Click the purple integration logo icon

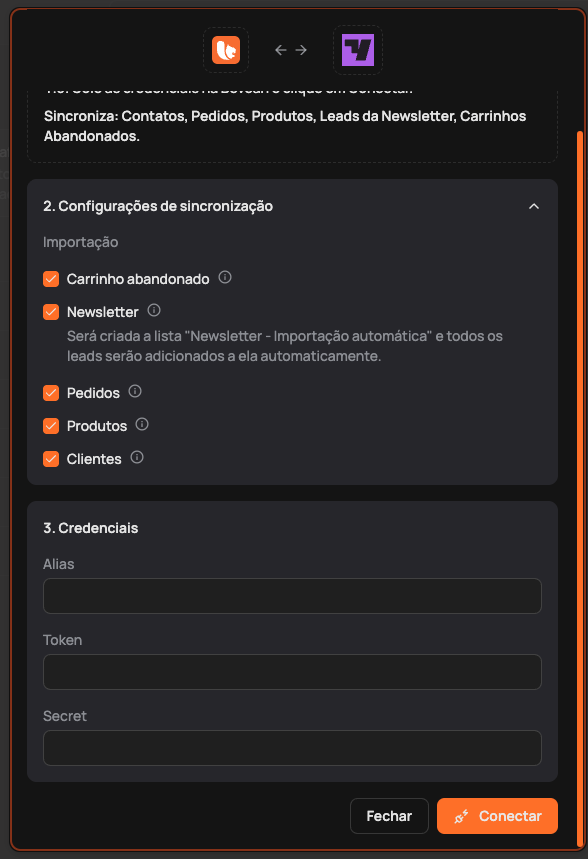tap(358, 50)
